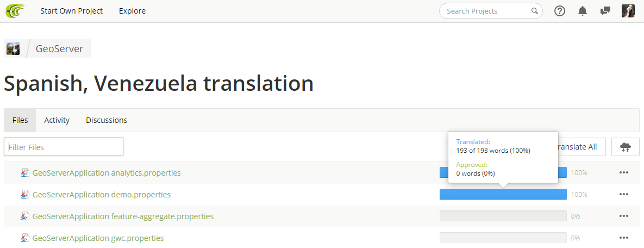
Task: Open options menu for analytics.properties row
Action: coord(623,173)
